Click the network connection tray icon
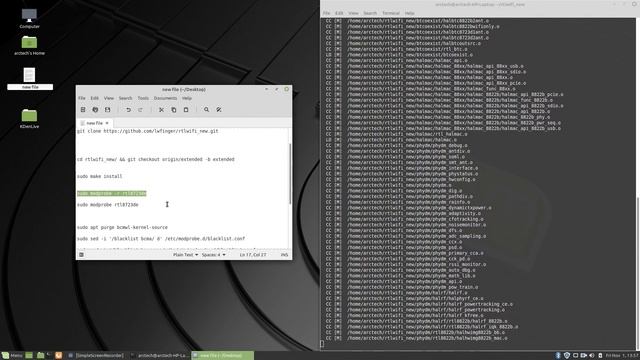This screenshot has height=360, width=640. click(x=575, y=356)
